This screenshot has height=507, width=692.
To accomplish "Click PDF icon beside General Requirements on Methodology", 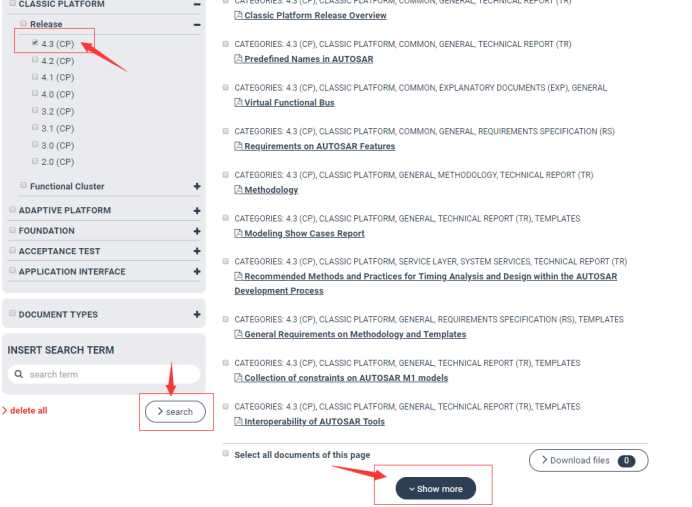I will click(238, 334).
